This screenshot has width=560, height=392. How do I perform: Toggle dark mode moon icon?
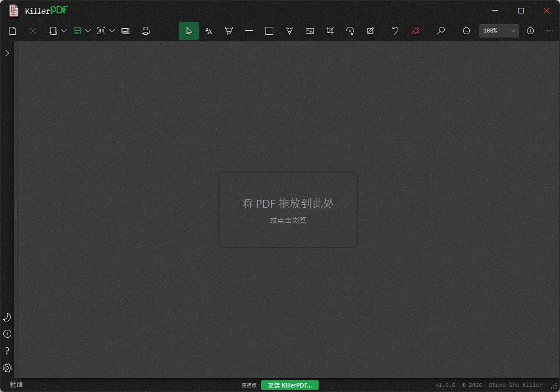7,317
